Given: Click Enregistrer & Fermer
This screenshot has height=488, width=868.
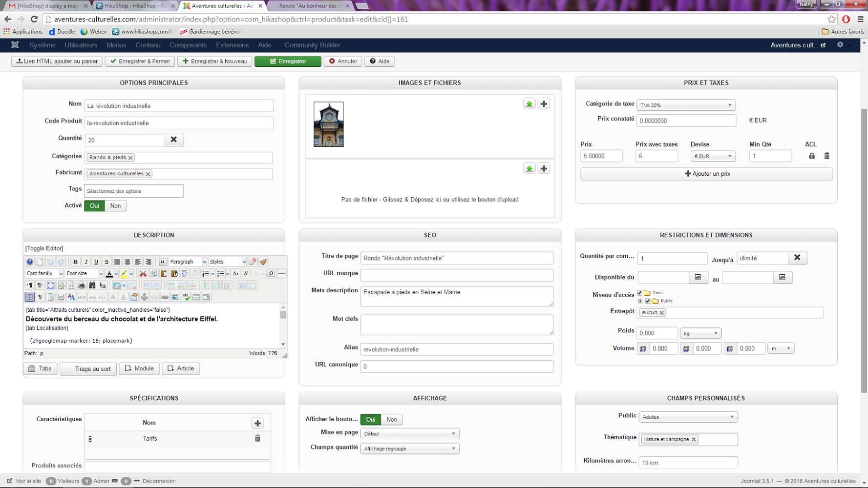Looking at the screenshot, I should coord(140,61).
